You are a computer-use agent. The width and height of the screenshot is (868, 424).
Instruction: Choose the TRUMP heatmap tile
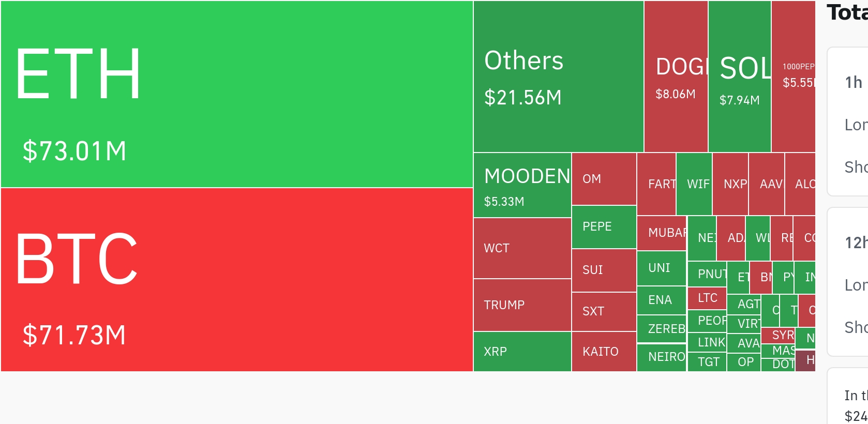pos(522,305)
